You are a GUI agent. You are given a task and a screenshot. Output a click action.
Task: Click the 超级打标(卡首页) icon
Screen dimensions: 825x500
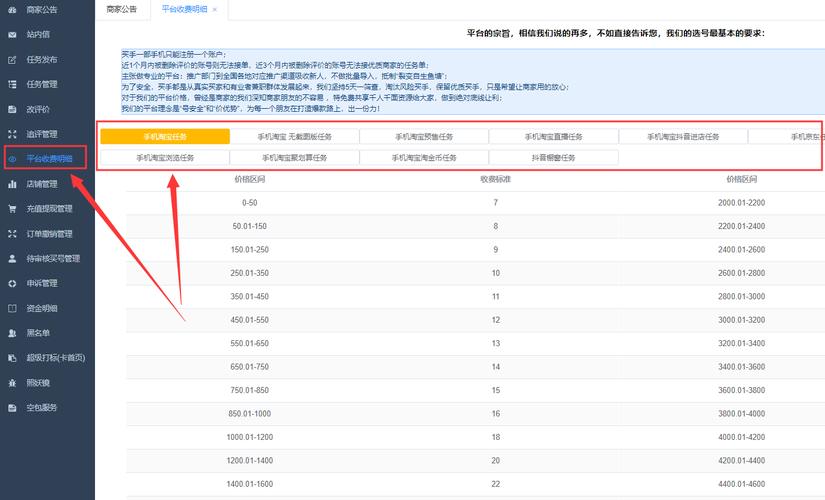tap(12, 358)
